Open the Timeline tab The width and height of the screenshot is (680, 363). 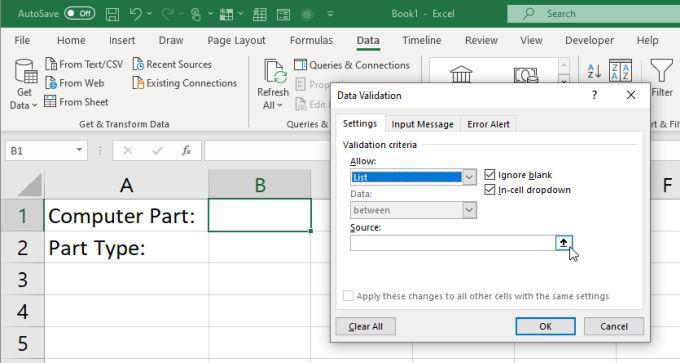(422, 40)
